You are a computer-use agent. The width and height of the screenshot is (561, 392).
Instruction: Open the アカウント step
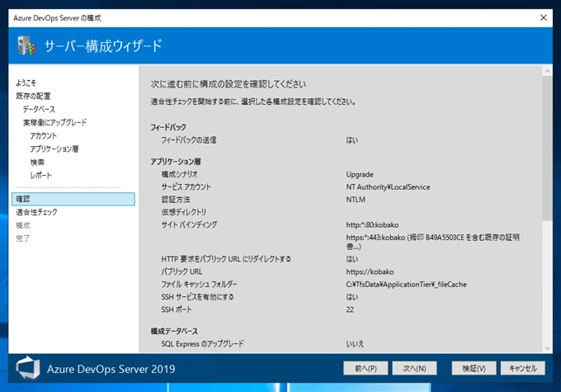click(x=43, y=135)
